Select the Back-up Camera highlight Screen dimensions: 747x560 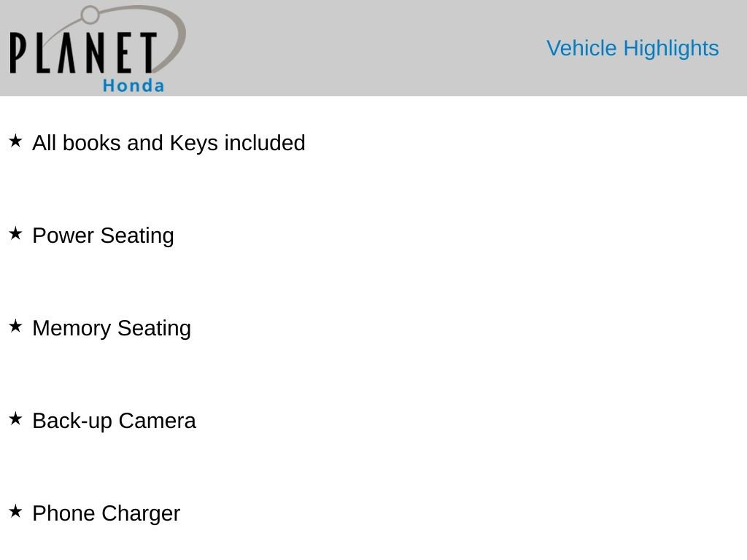(114, 421)
